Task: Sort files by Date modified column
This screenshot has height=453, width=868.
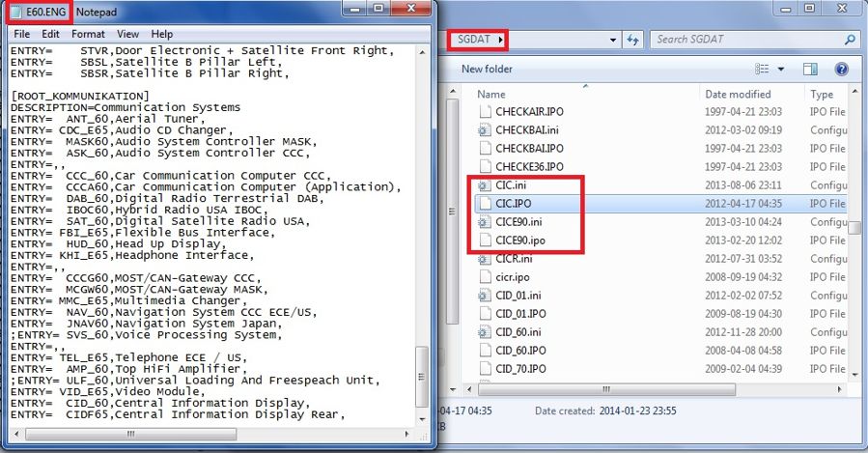Action: (x=738, y=95)
